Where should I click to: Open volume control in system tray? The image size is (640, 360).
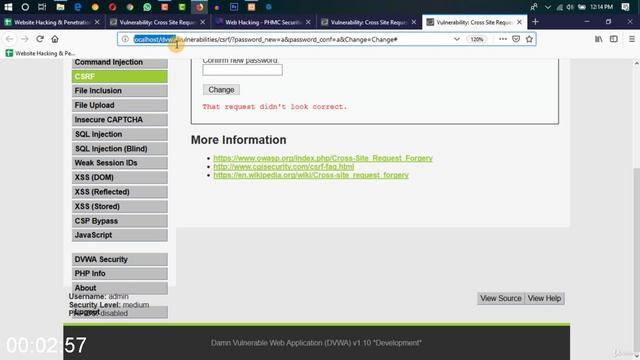click(570, 7)
